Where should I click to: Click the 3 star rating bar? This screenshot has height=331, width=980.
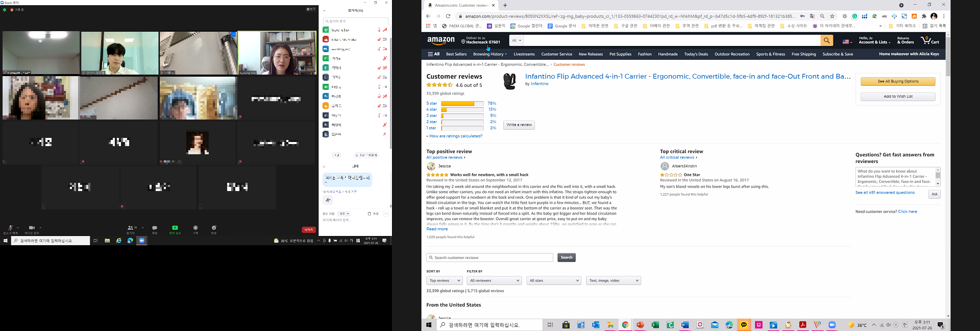462,115
